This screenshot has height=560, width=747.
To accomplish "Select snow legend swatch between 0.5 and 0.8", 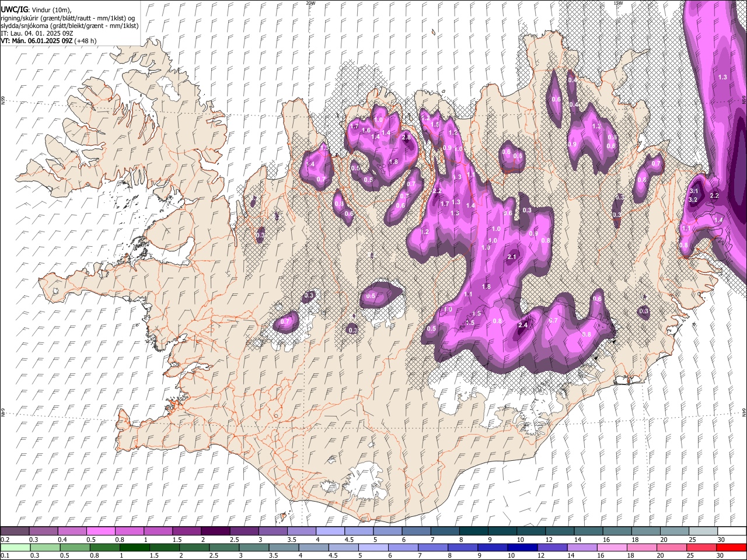I will [101, 531].
